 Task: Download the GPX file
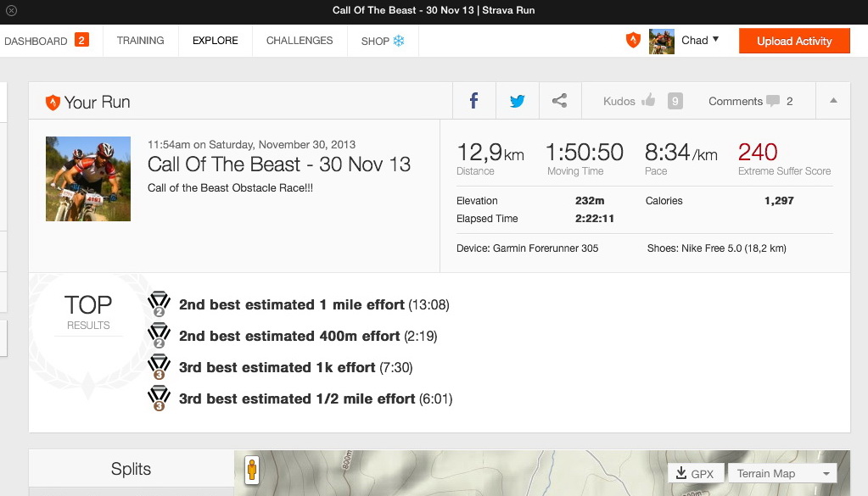[695, 473]
